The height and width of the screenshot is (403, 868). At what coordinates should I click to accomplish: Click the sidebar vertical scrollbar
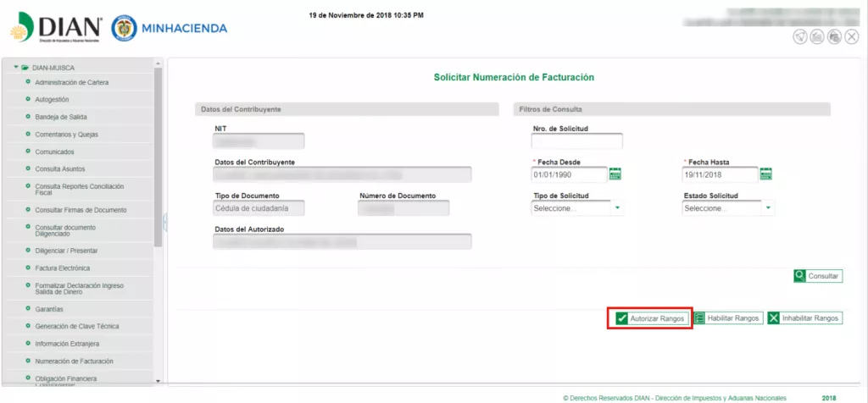point(159,152)
